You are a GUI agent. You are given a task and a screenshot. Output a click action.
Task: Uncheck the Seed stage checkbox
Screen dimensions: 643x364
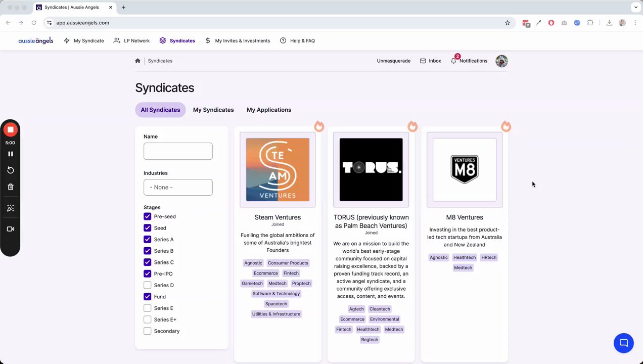point(147,228)
